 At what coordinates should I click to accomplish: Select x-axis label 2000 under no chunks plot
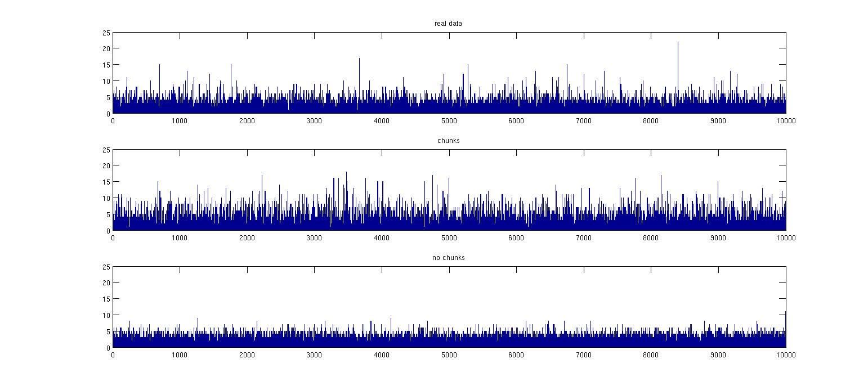[x=247, y=355]
